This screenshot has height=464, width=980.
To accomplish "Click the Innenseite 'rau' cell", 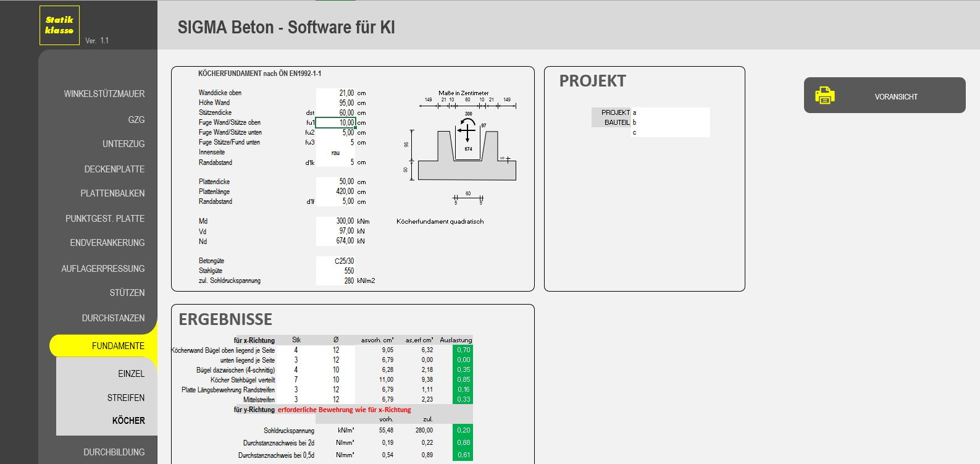I will pyautogui.click(x=335, y=153).
